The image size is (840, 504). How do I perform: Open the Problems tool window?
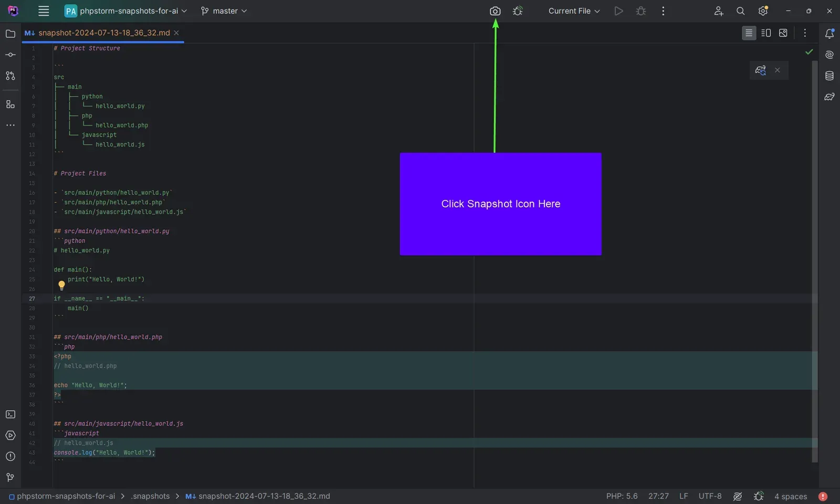coord(10,457)
